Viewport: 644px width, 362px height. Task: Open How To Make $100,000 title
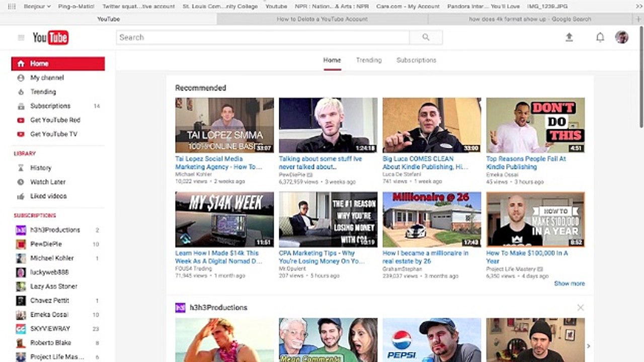(x=527, y=257)
